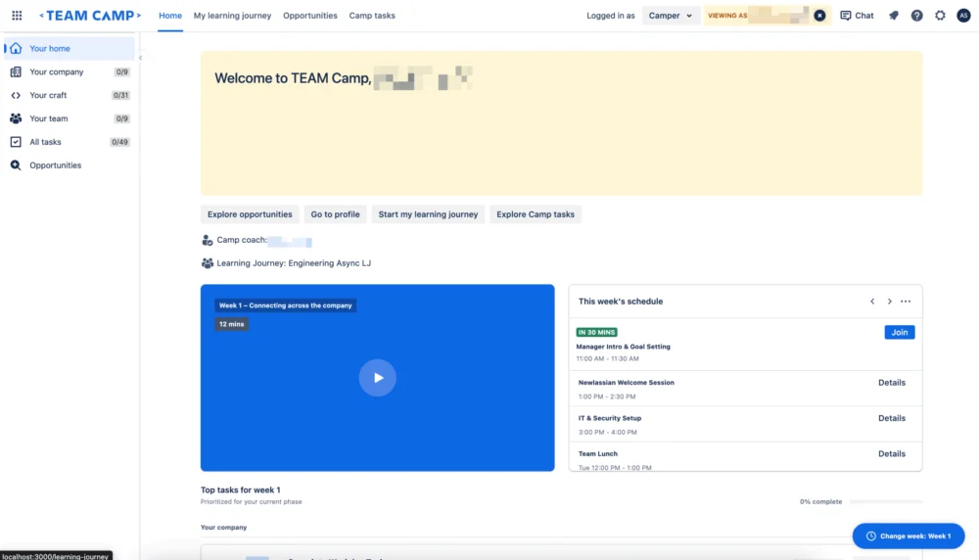
Task: Go to Your company in sidebar
Action: click(56, 72)
